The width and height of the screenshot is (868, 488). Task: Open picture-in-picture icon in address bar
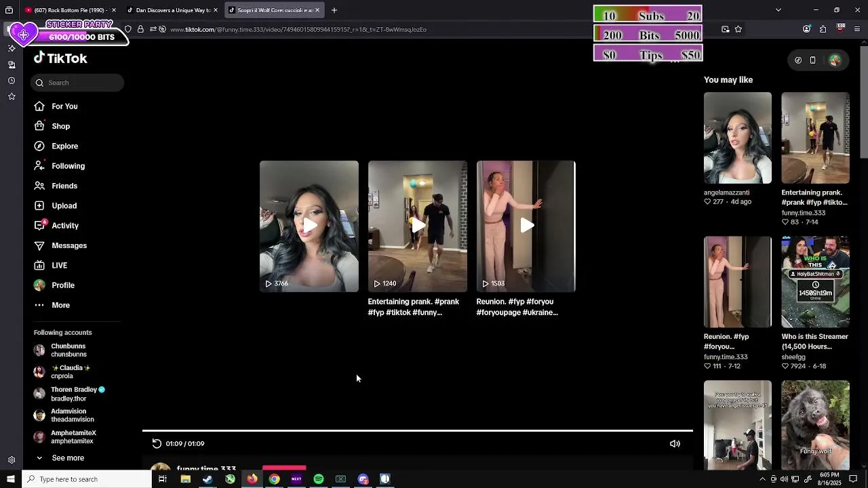[x=726, y=29]
